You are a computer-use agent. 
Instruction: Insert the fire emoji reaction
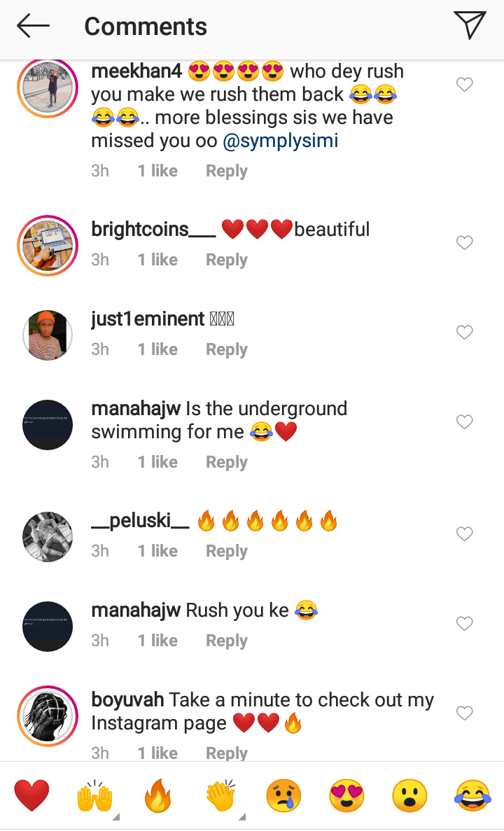pyautogui.click(x=157, y=795)
